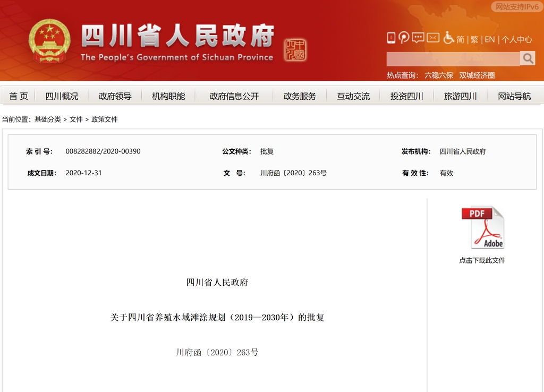Switch language to EN
544x392 pixels.
tap(489, 39)
